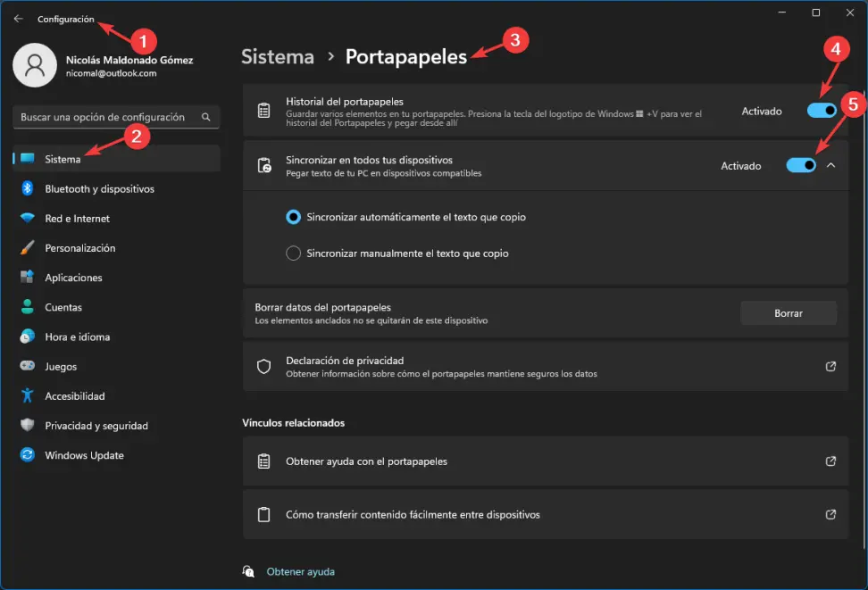Image resolution: width=868 pixels, height=590 pixels.
Task: Click the Personalización brush icon
Action: 27,247
